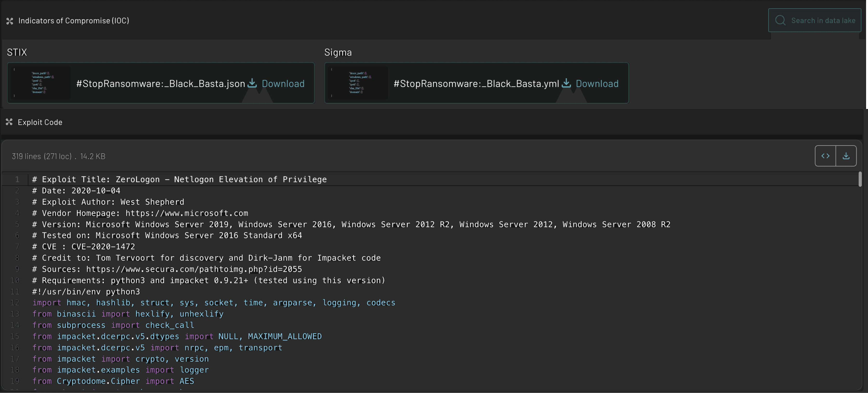Screen dimensions: 868x393
Task: Click download icon for Black_Basta.json
Action: [x=252, y=83]
